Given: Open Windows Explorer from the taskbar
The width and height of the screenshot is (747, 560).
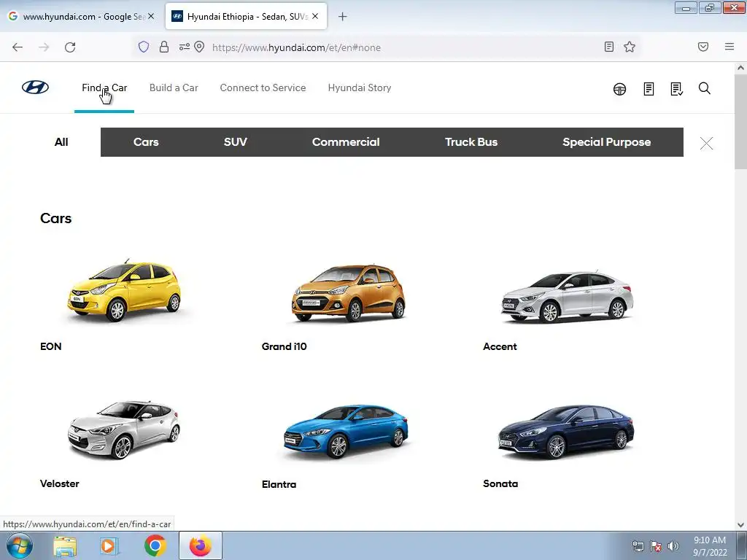Looking at the screenshot, I should point(65,546).
